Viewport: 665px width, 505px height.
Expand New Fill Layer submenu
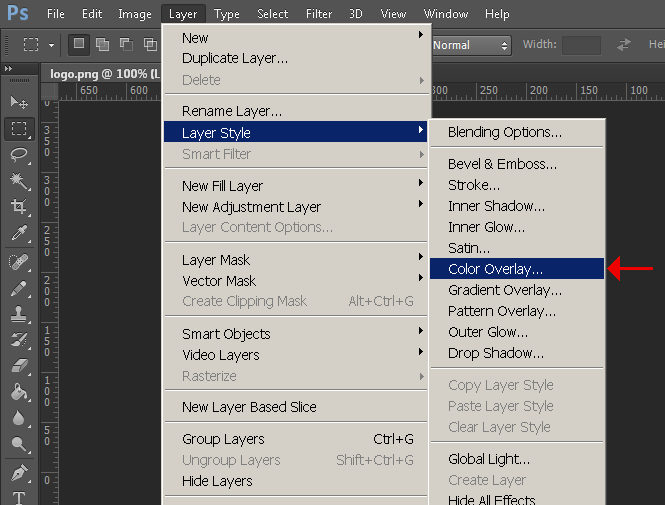(x=296, y=186)
